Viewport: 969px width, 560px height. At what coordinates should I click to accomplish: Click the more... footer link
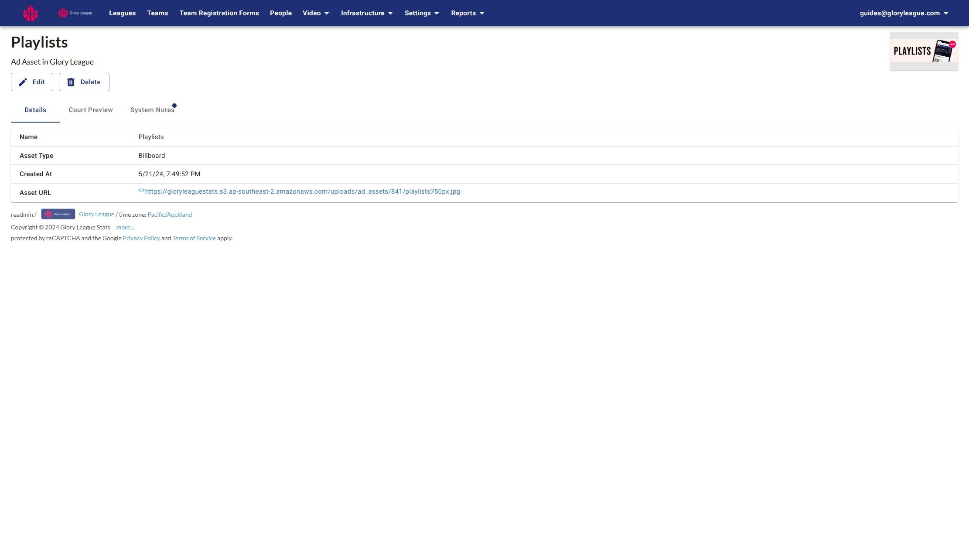tap(125, 227)
